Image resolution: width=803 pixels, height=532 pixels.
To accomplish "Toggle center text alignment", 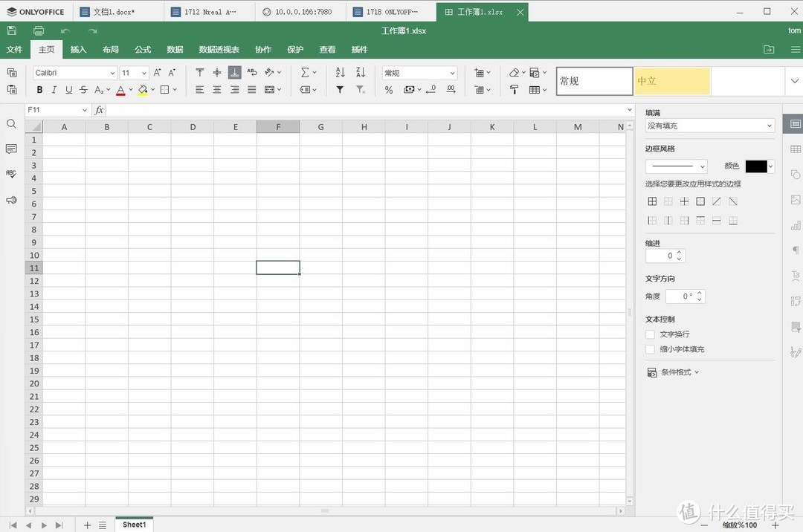I will 217,89.
